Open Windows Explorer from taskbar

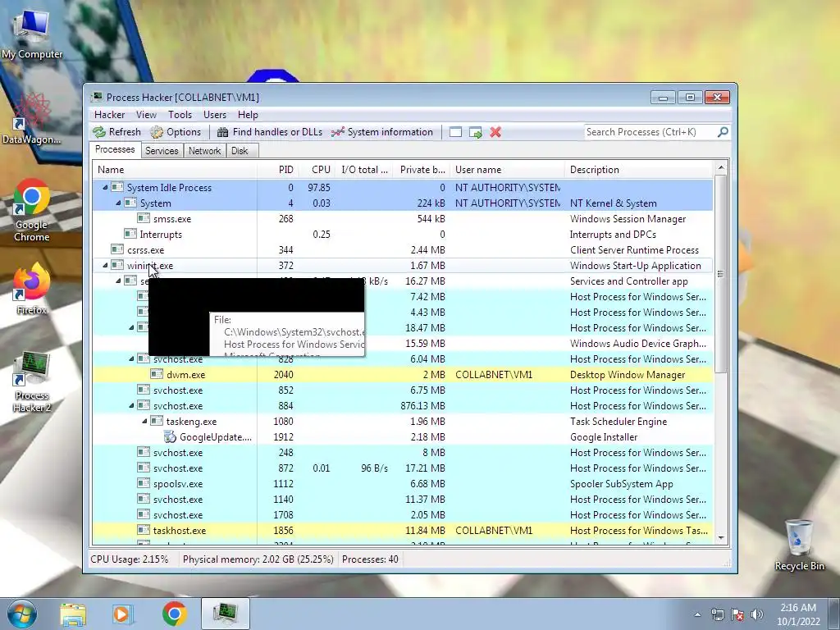coord(73,614)
